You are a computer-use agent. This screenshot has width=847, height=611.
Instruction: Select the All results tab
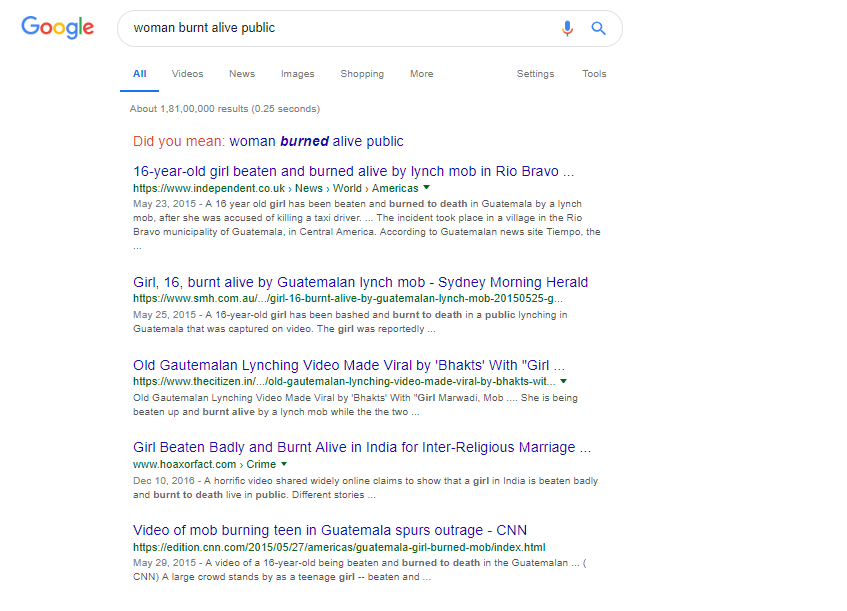point(139,74)
